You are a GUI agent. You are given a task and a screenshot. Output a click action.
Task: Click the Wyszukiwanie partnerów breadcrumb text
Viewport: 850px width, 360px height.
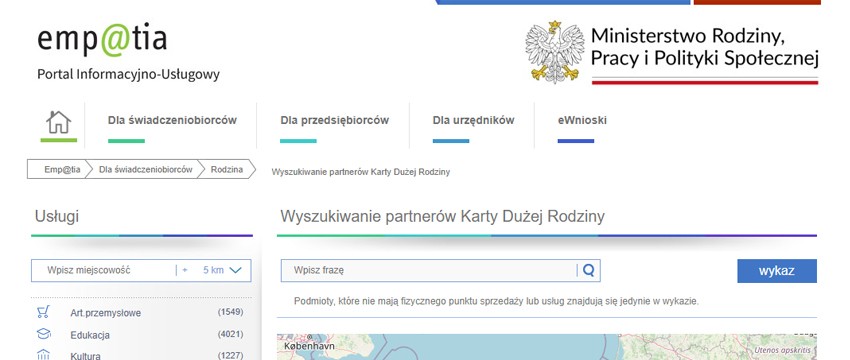[360, 172]
